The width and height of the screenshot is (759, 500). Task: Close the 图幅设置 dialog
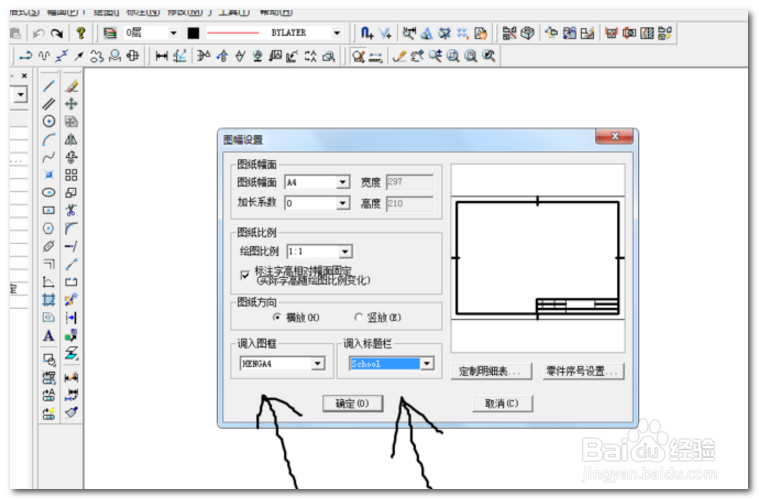point(614,136)
